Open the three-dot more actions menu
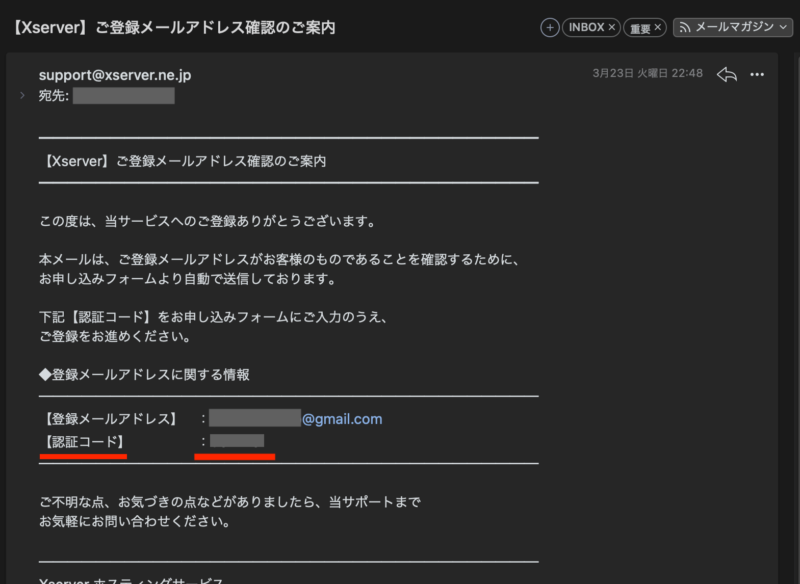 click(757, 75)
